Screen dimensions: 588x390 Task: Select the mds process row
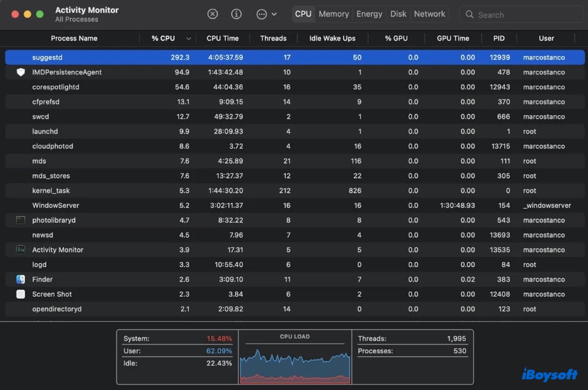coord(295,161)
